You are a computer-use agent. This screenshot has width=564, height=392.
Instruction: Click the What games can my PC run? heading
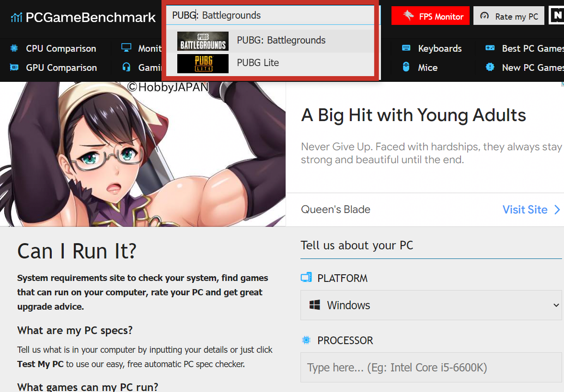tap(88, 387)
